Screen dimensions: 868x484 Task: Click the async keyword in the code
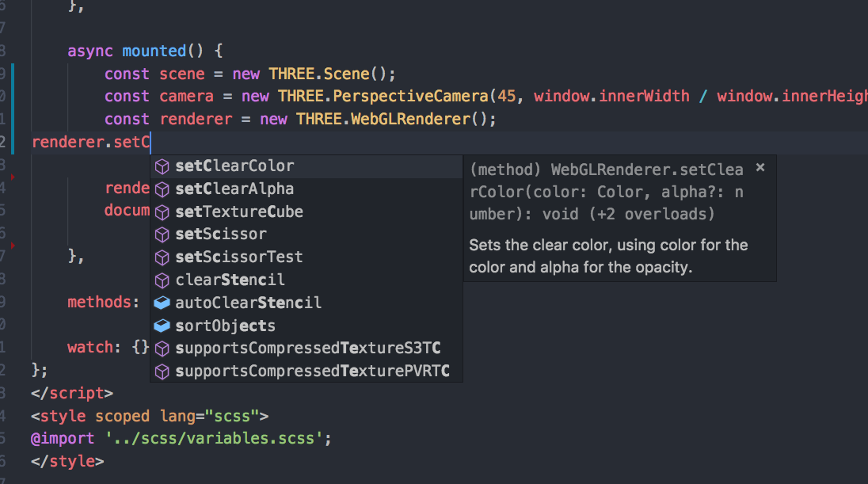pos(89,50)
